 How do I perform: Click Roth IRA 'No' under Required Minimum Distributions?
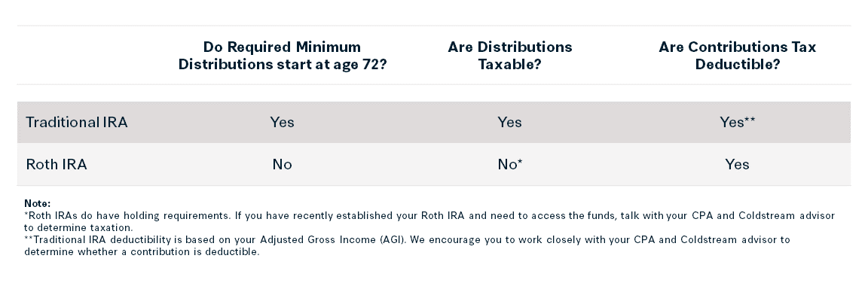click(x=283, y=165)
